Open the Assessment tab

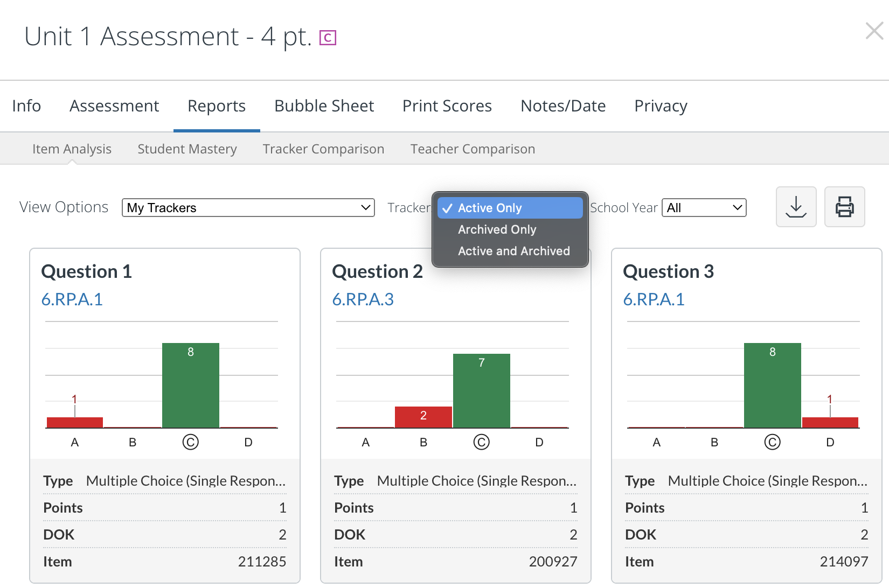[x=114, y=106]
